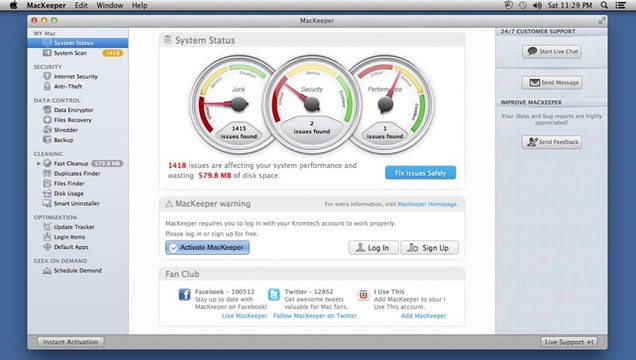Click the Twitter icon in Fan Club
This screenshot has width=636, height=360.
274,294
